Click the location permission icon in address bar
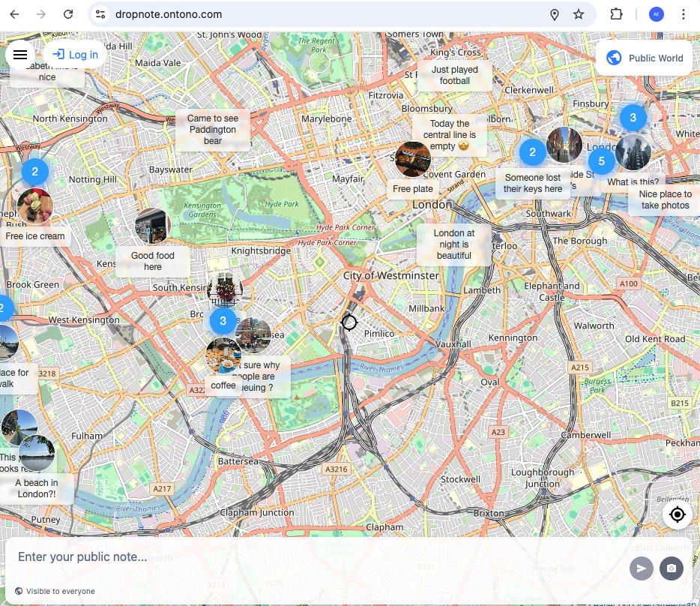This screenshot has height=606, width=700. pos(555,14)
